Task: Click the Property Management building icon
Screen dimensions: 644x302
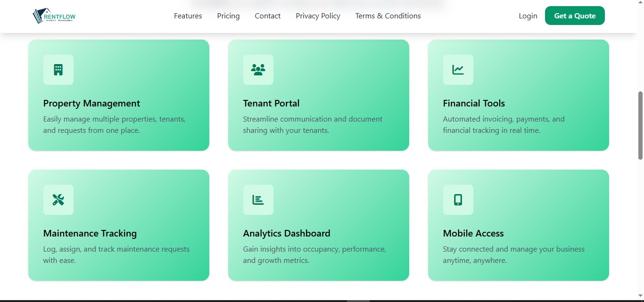Action: [x=58, y=70]
